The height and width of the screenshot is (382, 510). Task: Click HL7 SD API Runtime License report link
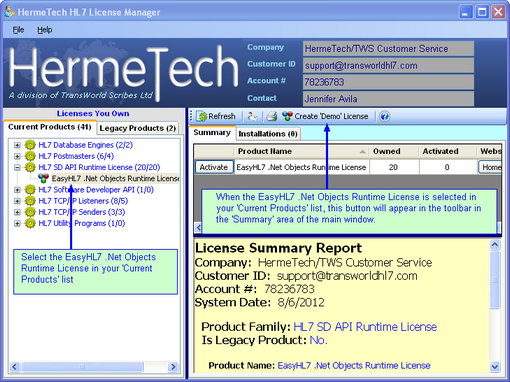(365, 327)
